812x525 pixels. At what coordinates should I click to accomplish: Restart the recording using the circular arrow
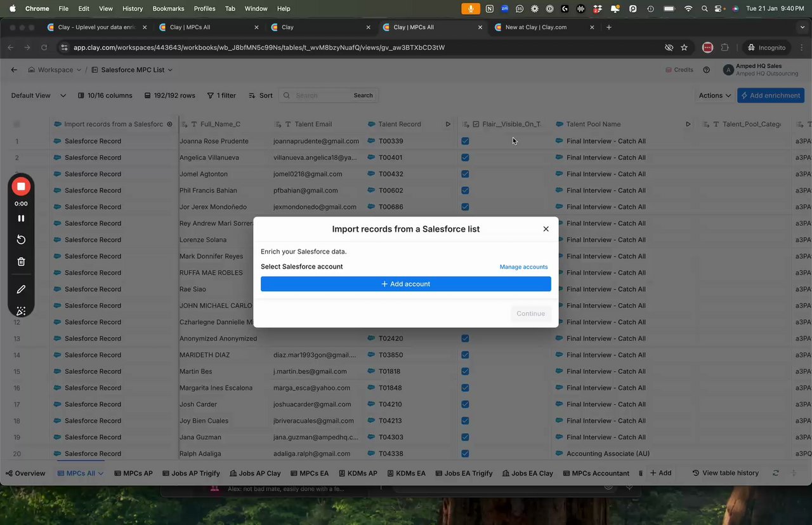click(x=21, y=239)
